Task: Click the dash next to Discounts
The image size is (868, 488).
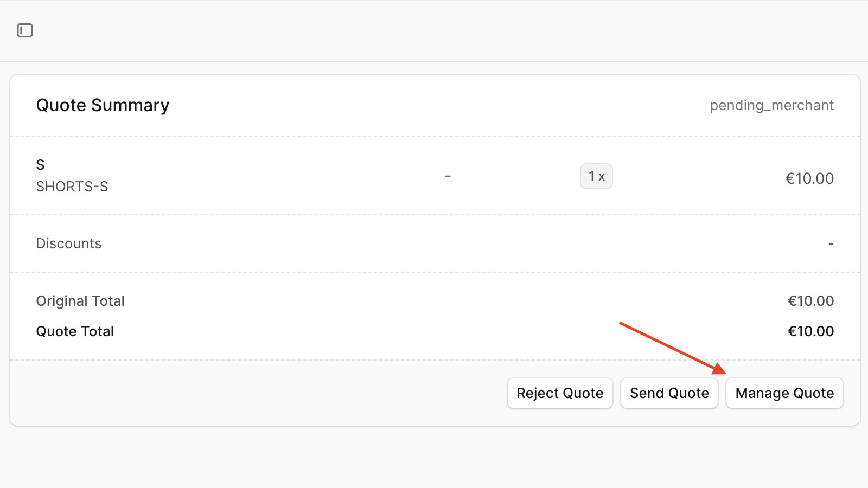Action: [x=830, y=243]
